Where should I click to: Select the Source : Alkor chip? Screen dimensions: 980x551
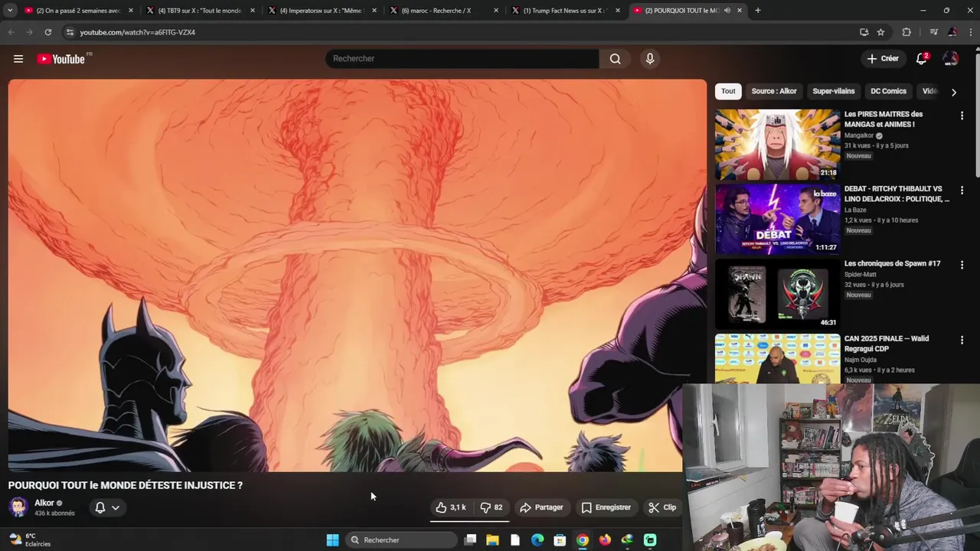[774, 91]
